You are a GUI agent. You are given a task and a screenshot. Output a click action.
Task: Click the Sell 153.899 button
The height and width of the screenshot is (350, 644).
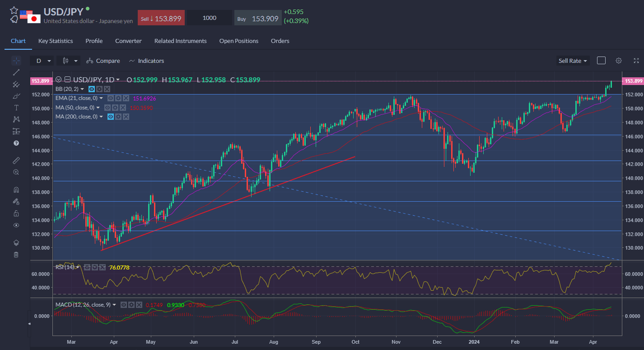tap(161, 18)
